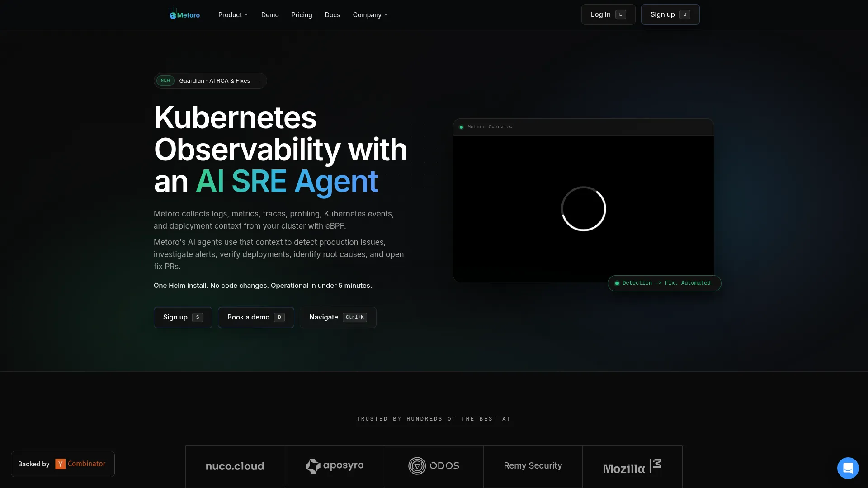This screenshot has height=488, width=868.
Task: Click the nuco.cloud logo
Action: [x=235, y=466]
